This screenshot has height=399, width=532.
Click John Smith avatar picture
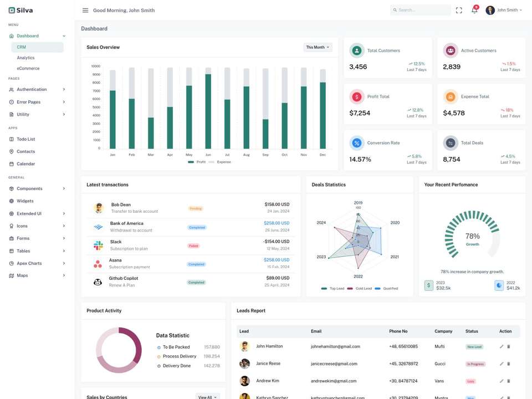click(490, 10)
